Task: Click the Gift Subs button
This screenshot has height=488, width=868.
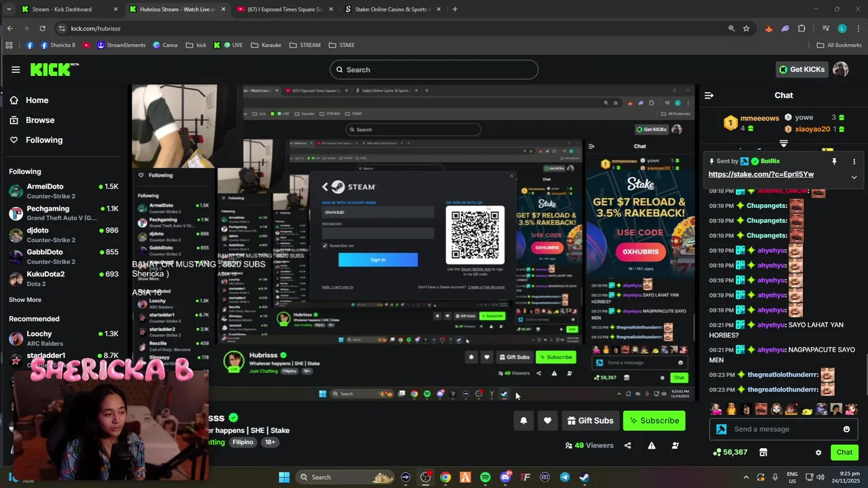Action: [590, 420]
